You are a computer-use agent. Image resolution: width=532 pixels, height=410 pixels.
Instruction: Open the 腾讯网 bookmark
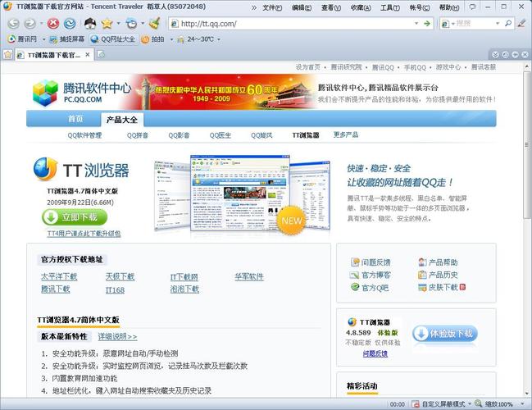click(22, 39)
